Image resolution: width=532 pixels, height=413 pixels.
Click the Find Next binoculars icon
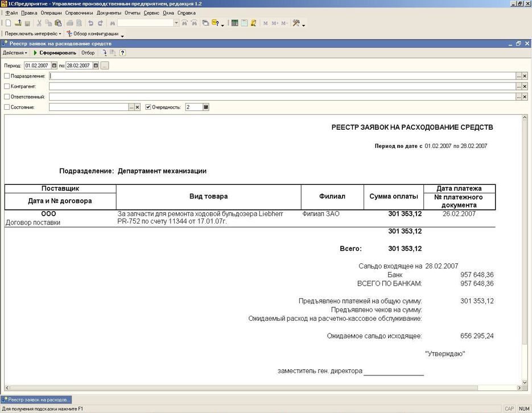(x=184, y=23)
